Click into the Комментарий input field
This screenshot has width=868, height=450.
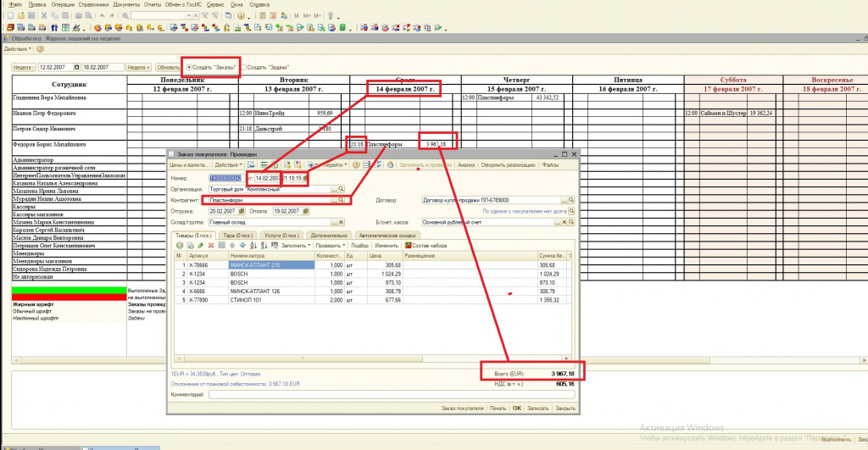pos(390,394)
